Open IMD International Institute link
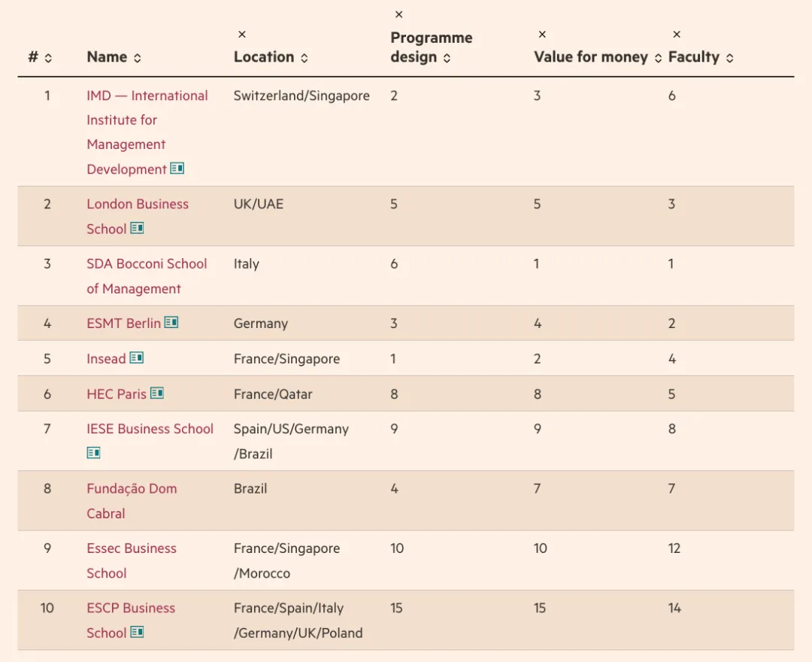 [x=147, y=132]
